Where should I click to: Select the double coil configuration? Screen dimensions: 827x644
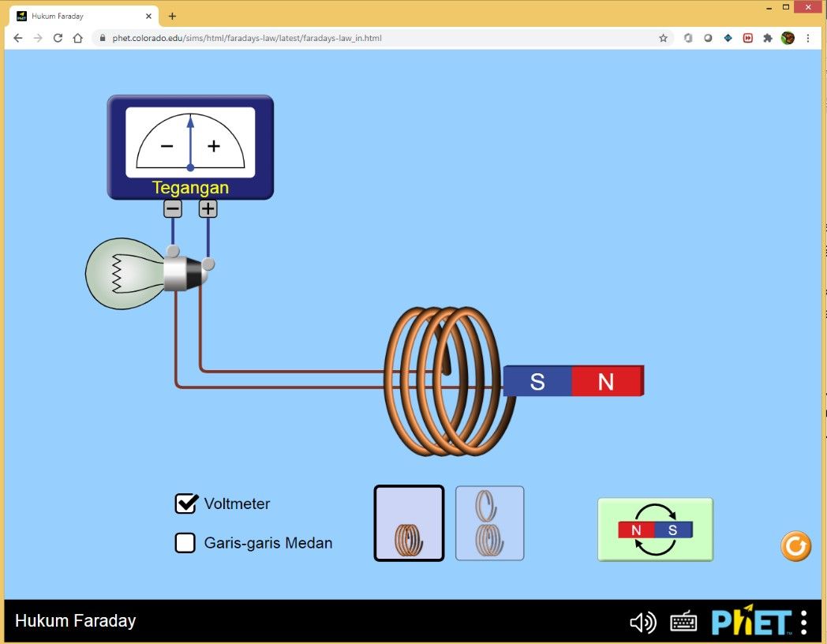(x=489, y=523)
